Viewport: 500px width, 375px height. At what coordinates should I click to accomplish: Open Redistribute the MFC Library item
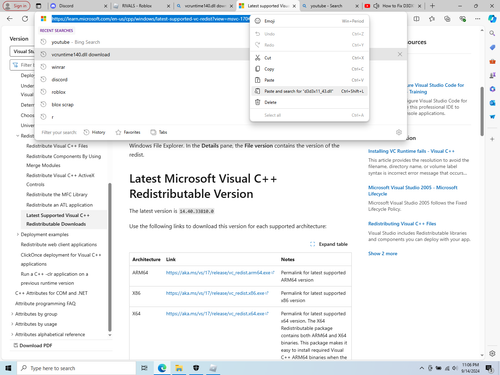[57, 194]
